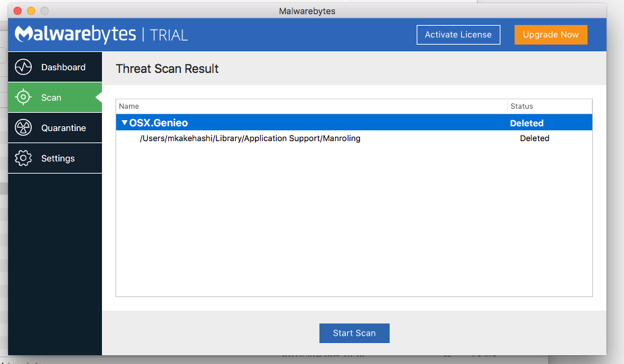Collapse the OSX.Genieo threat row
The width and height of the screenshot is (624, 364).
click(x=124, y=122)
